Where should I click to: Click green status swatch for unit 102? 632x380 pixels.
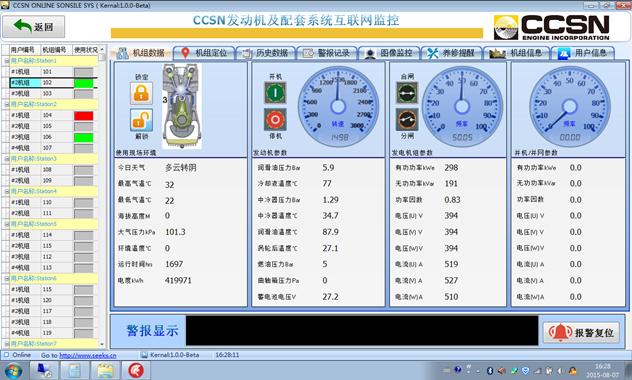click(x=83, y=83)
